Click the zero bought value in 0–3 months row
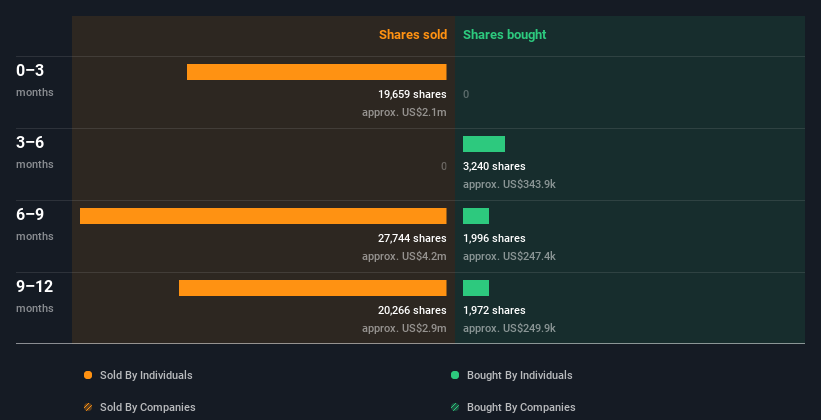Image resolution: width=821 pixels, height=420 pixels. tap(466, 94)
